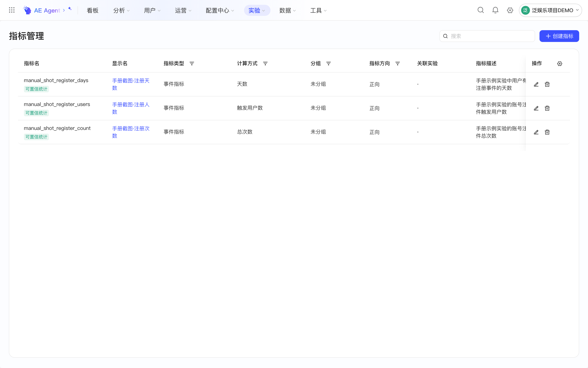Open the 手册截图-注册次数 link
The width and height of the screenshot is (588, 368).
click(x=131, y=132)
